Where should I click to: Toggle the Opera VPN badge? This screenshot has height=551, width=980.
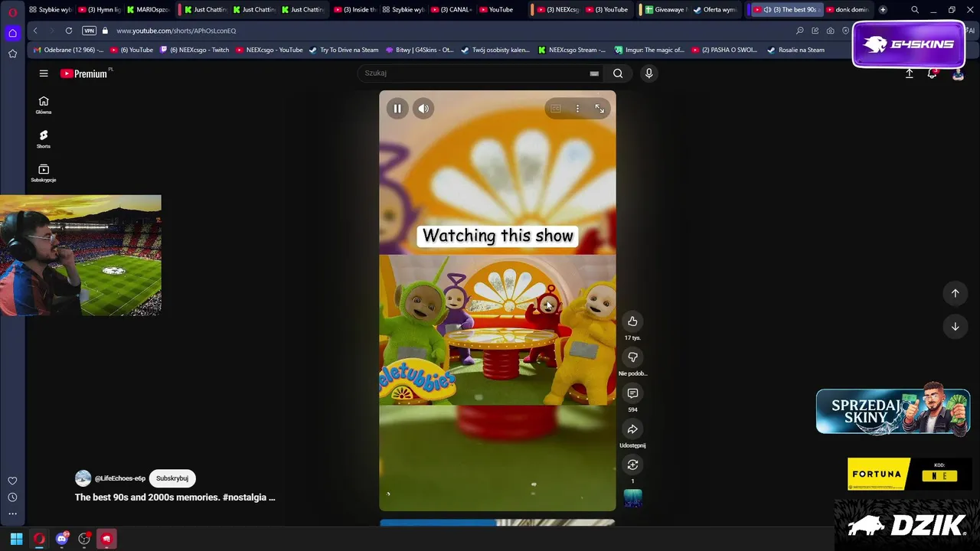(89, 31)
